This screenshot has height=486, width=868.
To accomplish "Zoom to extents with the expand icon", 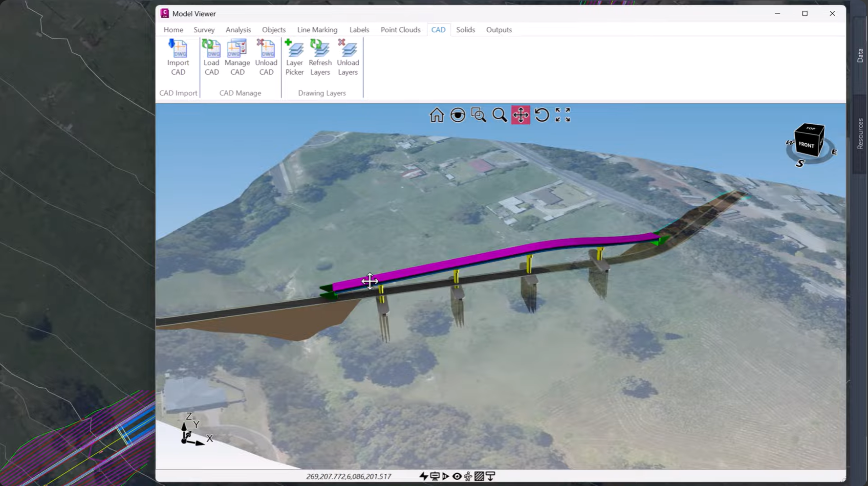I will (x=563, y=115).
